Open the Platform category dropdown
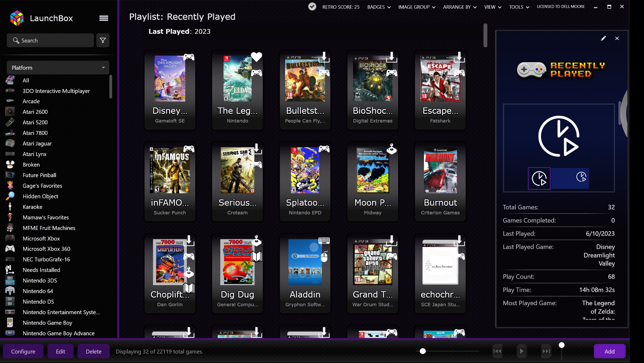 click(x=58, y=68)
